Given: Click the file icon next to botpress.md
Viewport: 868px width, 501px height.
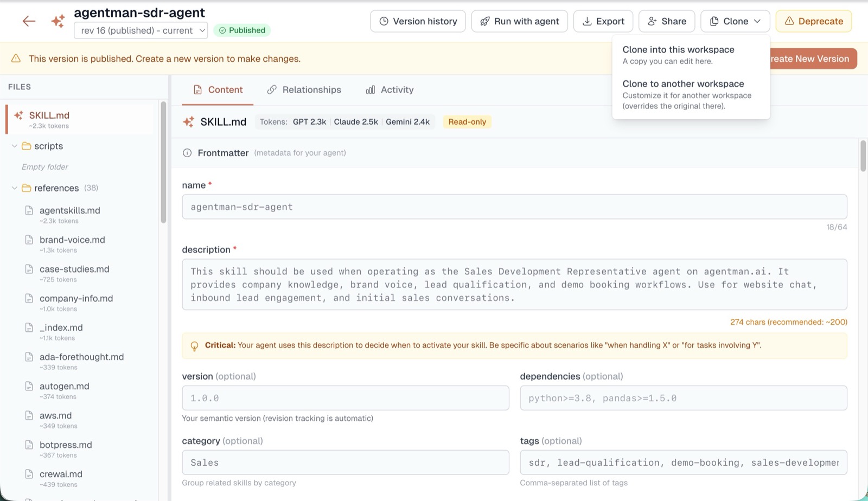Looking at the screenshot, I should 29,445.
